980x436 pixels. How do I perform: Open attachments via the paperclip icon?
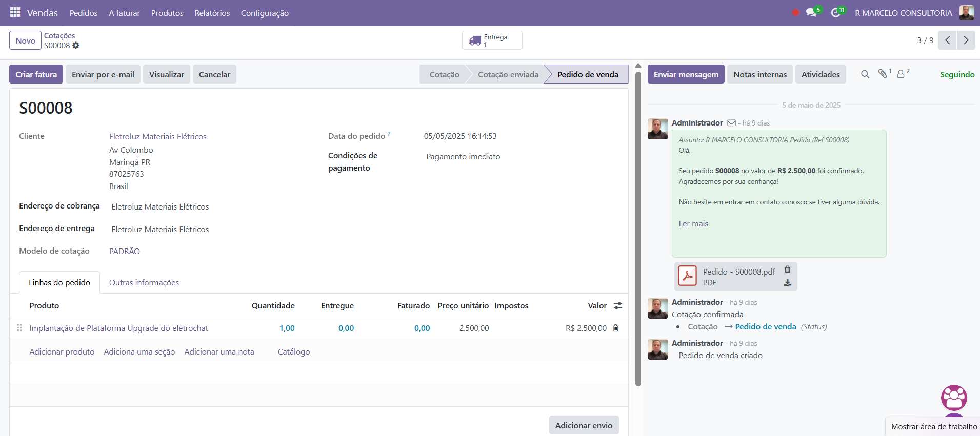(883, 74)
